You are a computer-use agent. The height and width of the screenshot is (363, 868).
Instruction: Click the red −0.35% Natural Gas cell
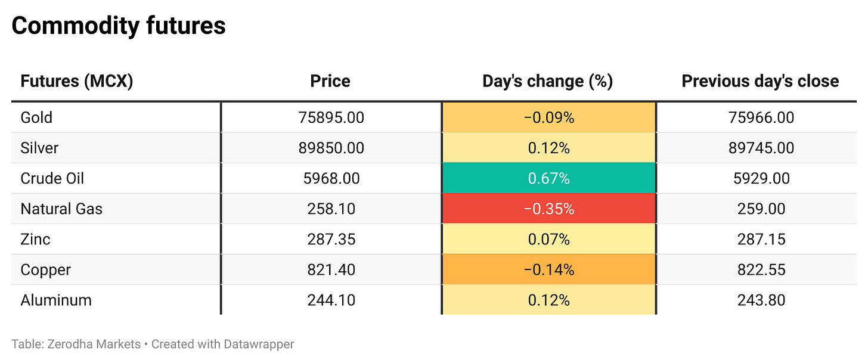pyautogui.click(x=548, y=209)
